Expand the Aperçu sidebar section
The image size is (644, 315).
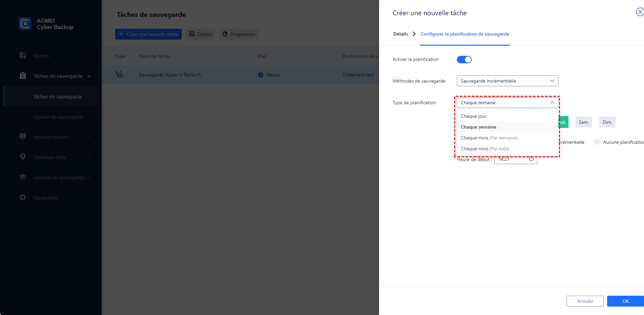(89, 55)
